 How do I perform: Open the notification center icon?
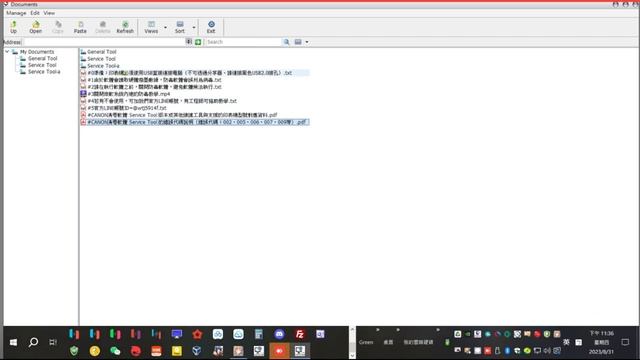(625, 342)
